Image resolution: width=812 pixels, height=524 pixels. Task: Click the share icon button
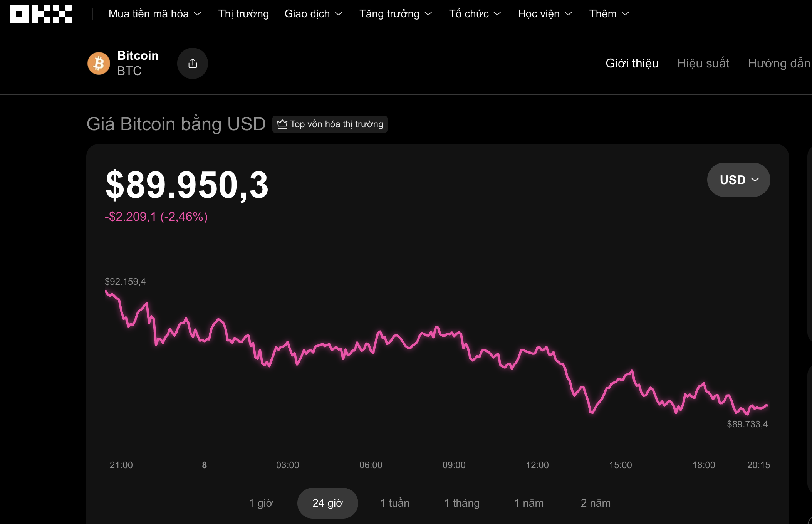pyautogui.click(x=193, y=64)
